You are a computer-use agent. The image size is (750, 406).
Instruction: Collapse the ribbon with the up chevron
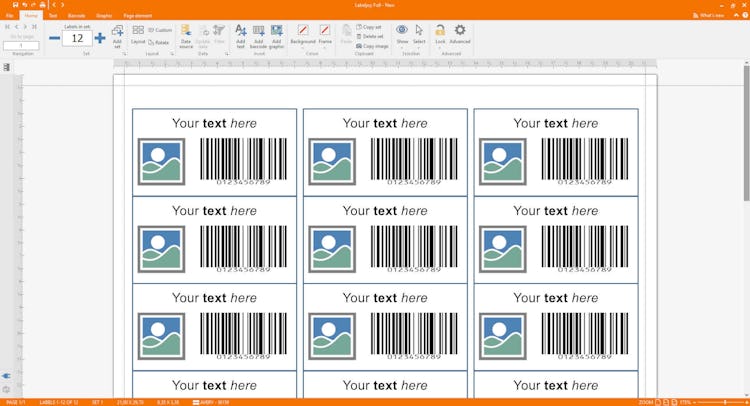[x=736, y=16]
